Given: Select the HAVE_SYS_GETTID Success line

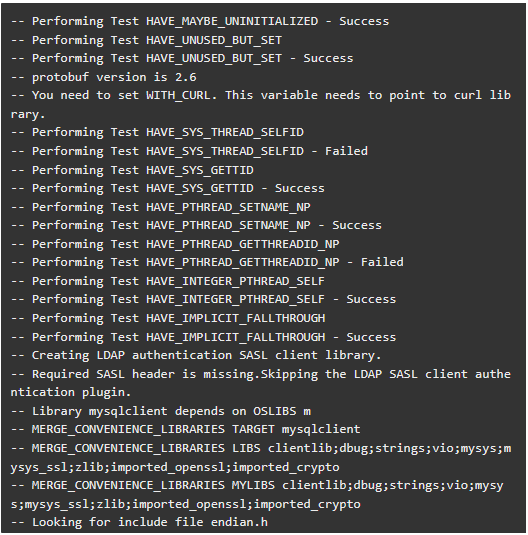Looking at the screenshot, I should 168,188.
